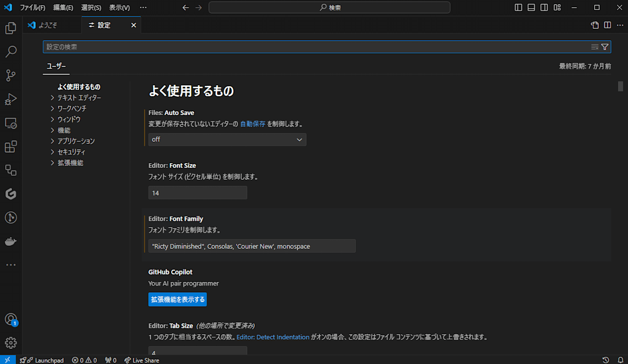The width and height of the screenshot is (628, 364).
Task: Open the 表示(V) menu
Action: 119,8
